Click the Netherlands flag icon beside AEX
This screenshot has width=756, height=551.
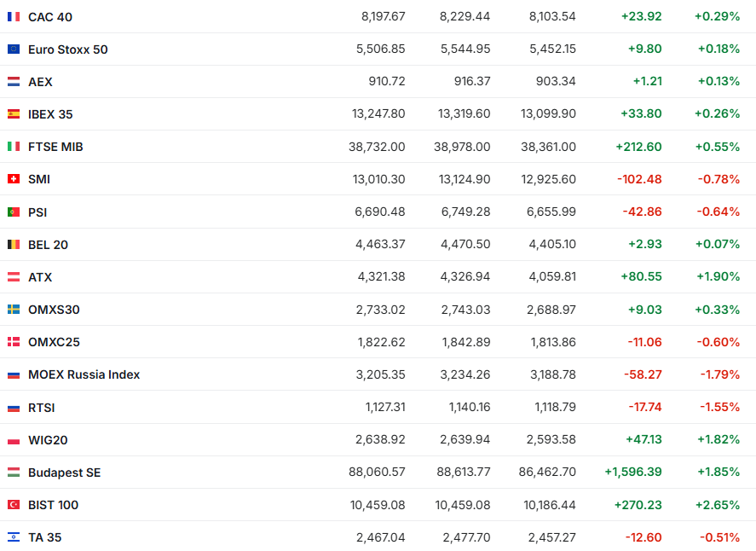14,82
